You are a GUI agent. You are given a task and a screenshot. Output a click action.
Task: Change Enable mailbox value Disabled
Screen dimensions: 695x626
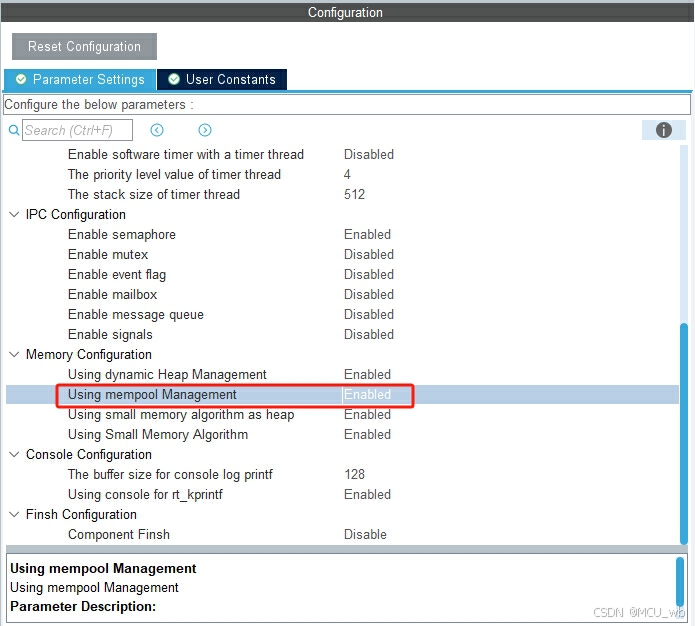pyautogui.click(x=369, y=294)
